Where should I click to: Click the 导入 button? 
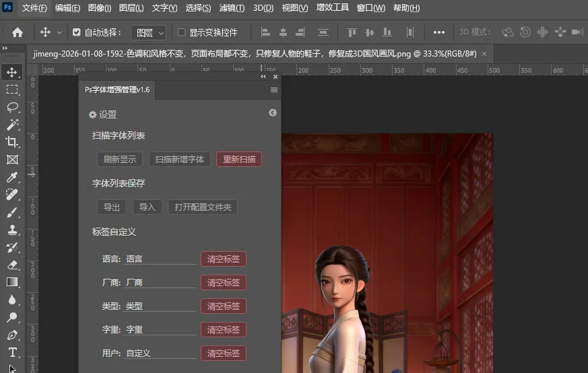147,207
